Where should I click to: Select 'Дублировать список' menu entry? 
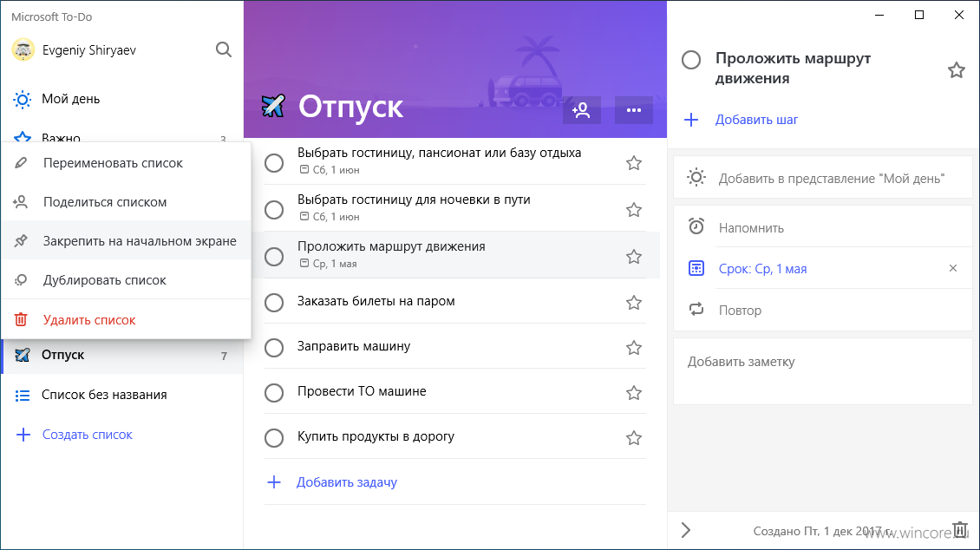tap(127, 280)
